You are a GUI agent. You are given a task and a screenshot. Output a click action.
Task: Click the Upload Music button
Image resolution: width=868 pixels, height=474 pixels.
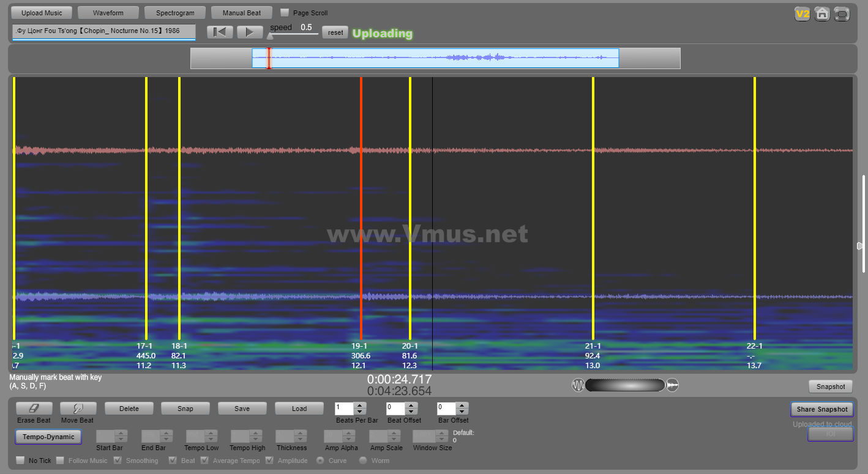pyautogui.click(x=42, y=13)
